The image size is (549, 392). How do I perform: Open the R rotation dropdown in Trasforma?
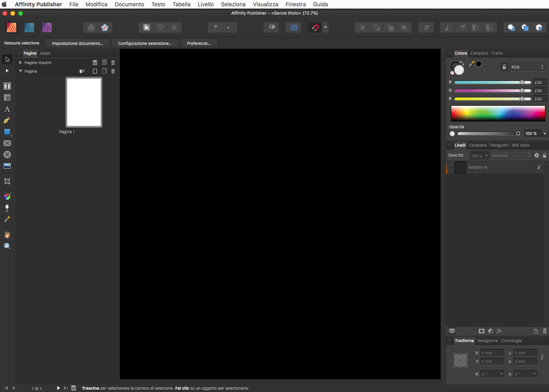501,374
